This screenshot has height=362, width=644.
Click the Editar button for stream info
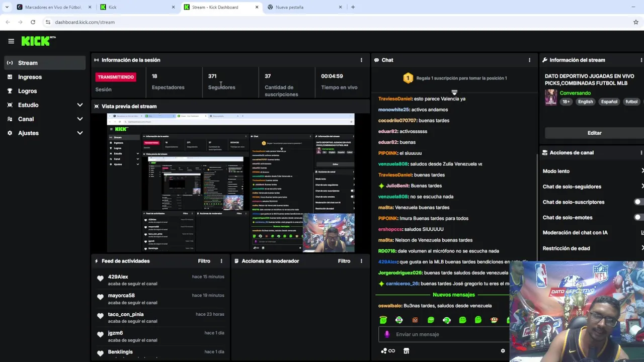pos(594,133)
